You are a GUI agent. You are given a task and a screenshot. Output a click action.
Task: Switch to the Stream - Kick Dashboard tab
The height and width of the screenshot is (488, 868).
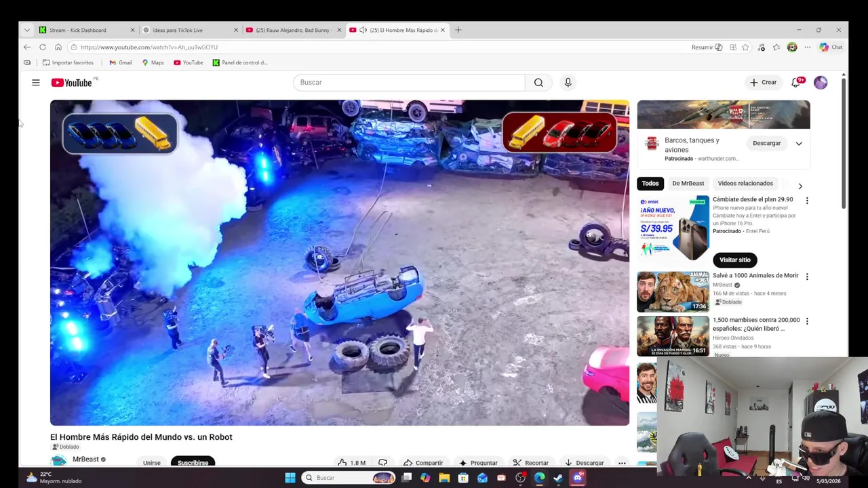click(x=78, y=30)
